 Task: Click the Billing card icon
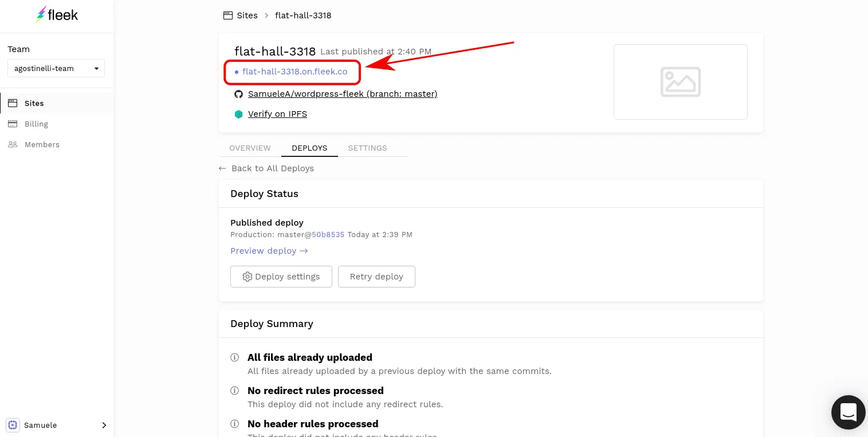[13, 124]
